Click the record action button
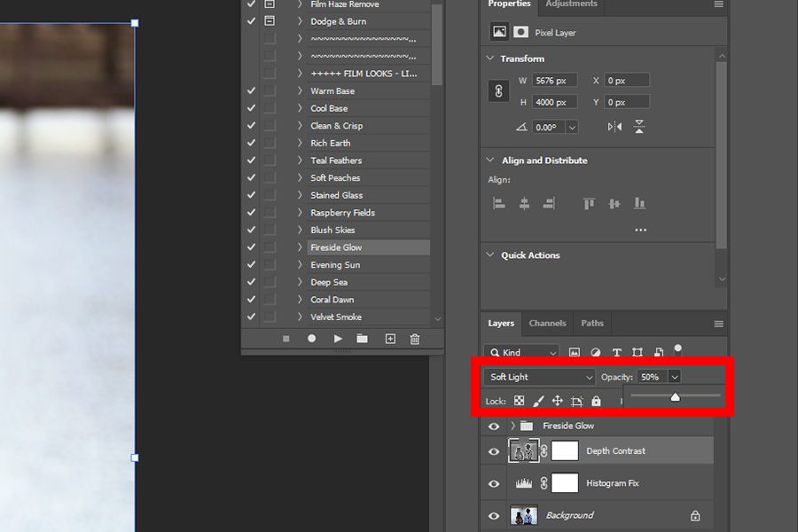The height and width of the screenshot is (532, 798). coord(312,339)
